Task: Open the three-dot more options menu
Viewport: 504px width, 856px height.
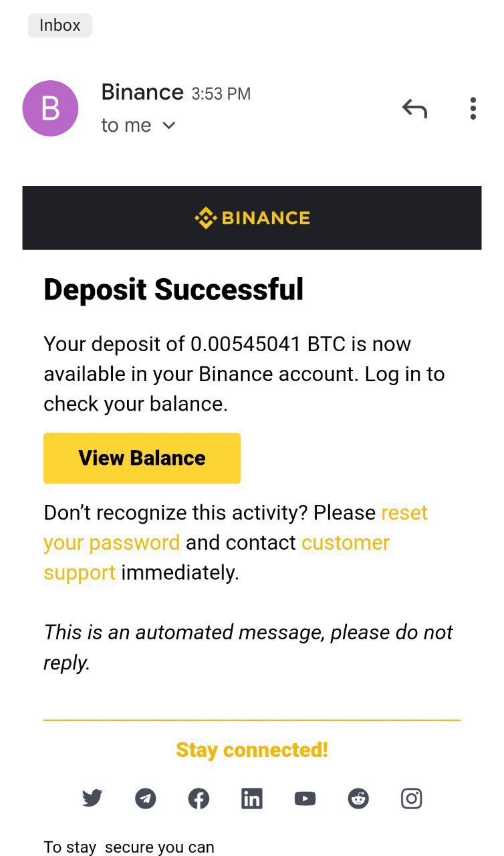Action: coord(473,108)
